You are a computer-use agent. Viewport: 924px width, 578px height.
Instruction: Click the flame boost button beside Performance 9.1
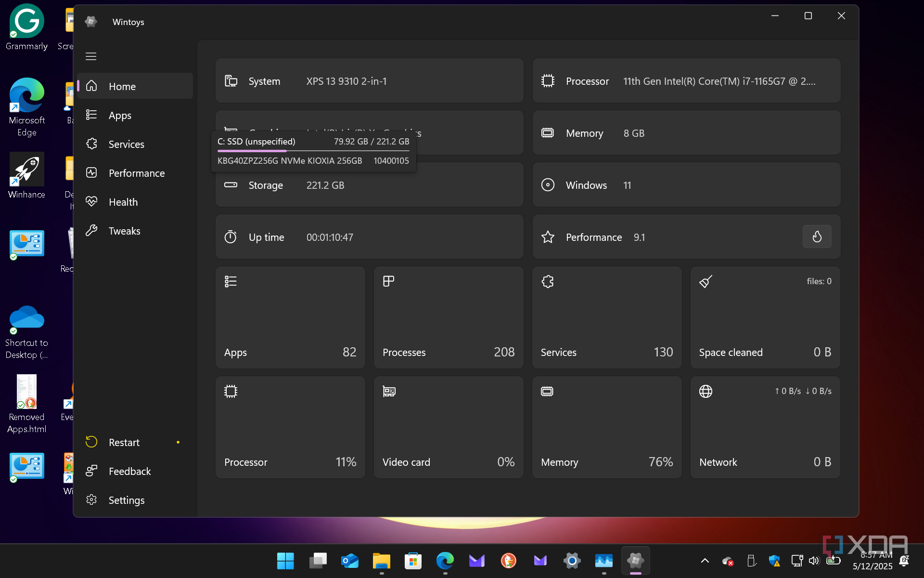[817, 236]
